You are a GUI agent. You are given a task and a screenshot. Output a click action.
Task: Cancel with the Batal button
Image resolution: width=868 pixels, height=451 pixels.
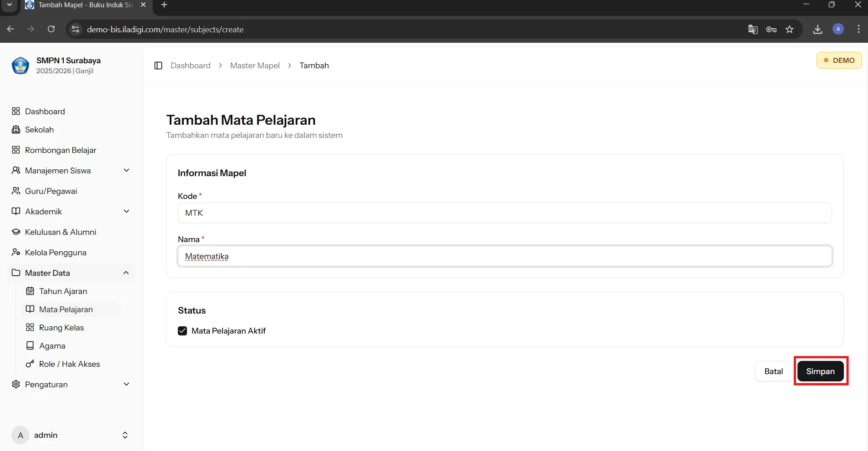click(x=773, y=371)
